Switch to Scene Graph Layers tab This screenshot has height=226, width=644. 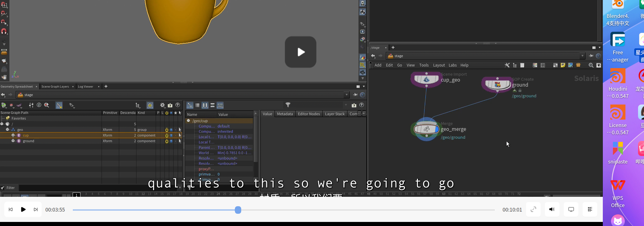pos(55,87)
